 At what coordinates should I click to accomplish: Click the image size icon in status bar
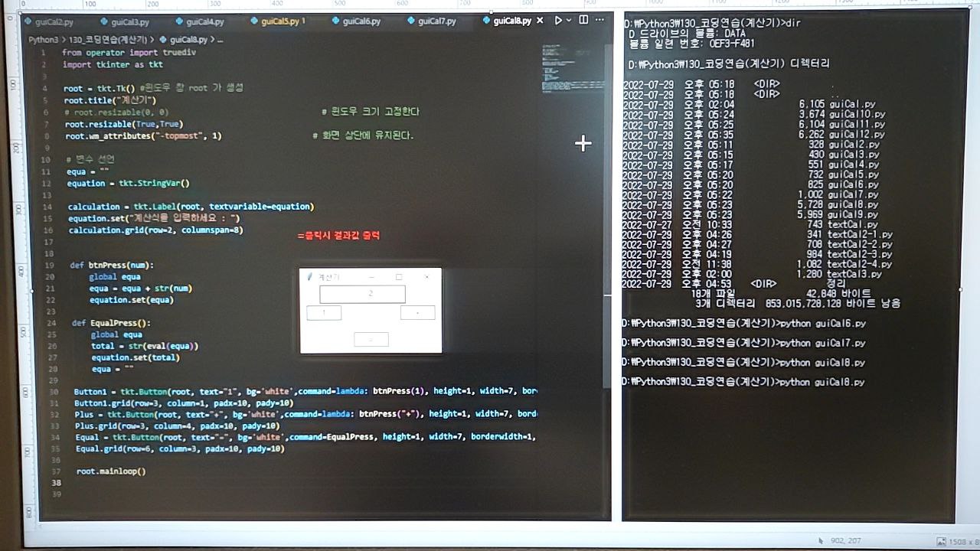941,541
